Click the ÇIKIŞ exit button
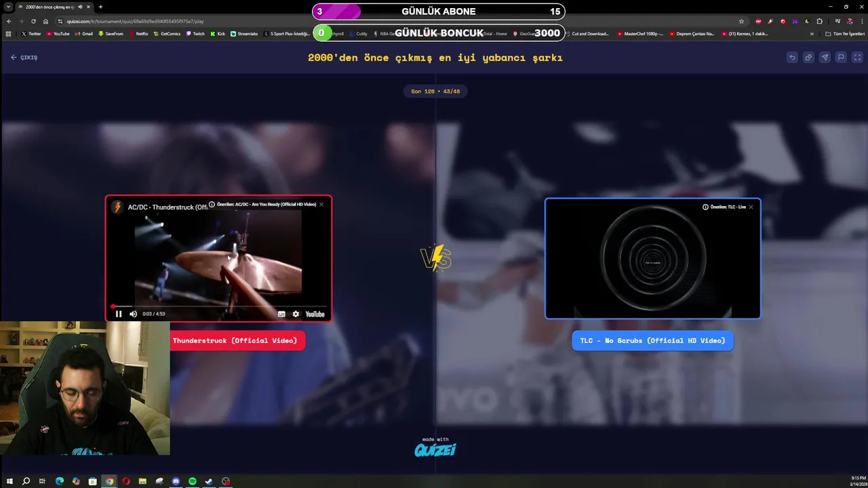Viewport: 868px width, 488px height. pyautogui.click(x=24, y=58)
